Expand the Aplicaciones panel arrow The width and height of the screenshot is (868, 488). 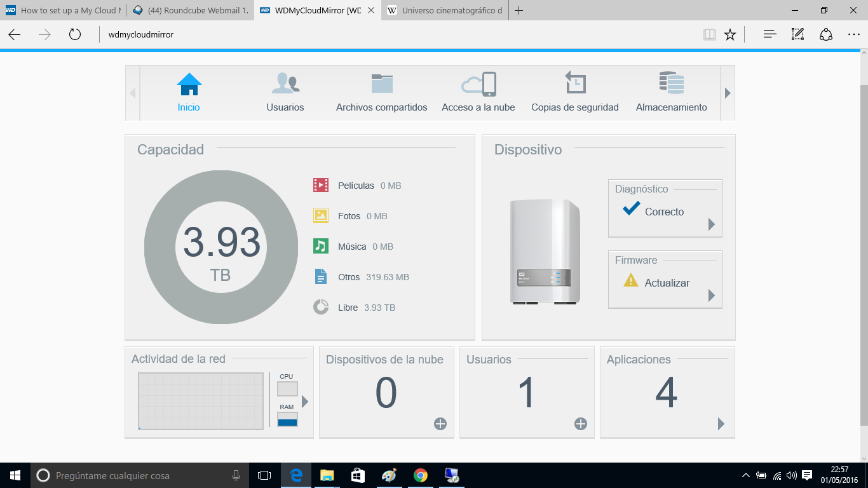tap(721, 424)
